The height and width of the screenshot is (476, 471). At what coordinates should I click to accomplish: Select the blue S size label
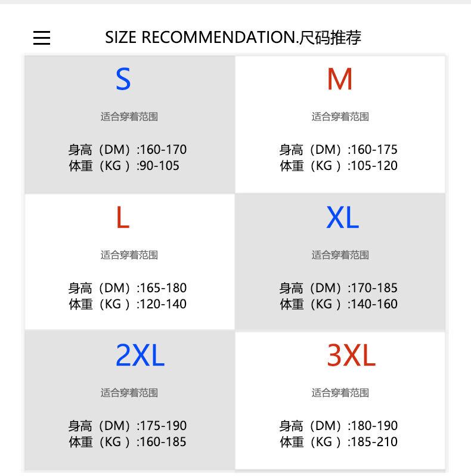(x=123, y=79)
